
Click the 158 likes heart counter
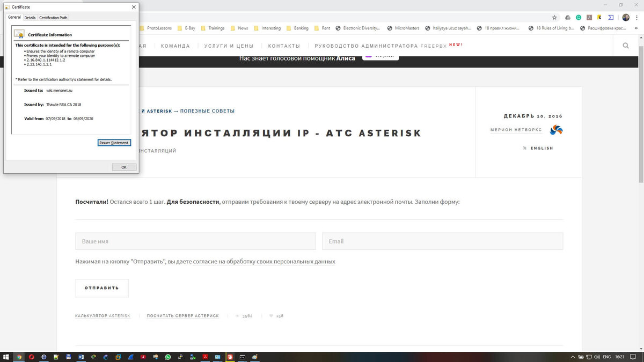coord(276,316)
